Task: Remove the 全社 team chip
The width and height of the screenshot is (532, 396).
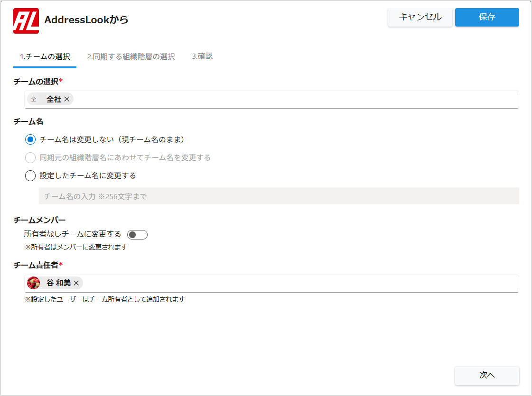Action: [67, 99]
